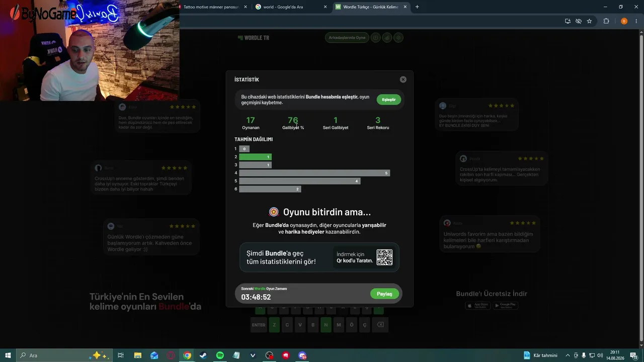Click the Wordle TR logo
The width and height of the screenshot is (644, 362).
[x=254, y=38]
